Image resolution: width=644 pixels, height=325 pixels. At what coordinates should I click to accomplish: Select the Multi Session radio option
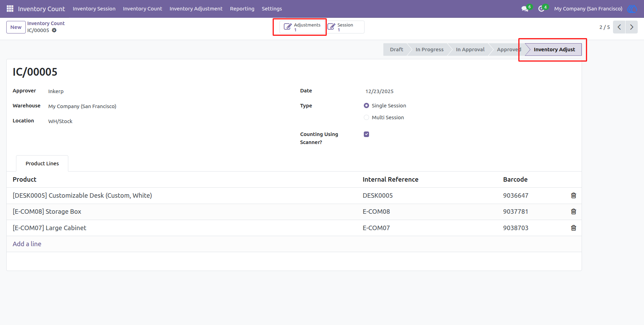point(366,118)
